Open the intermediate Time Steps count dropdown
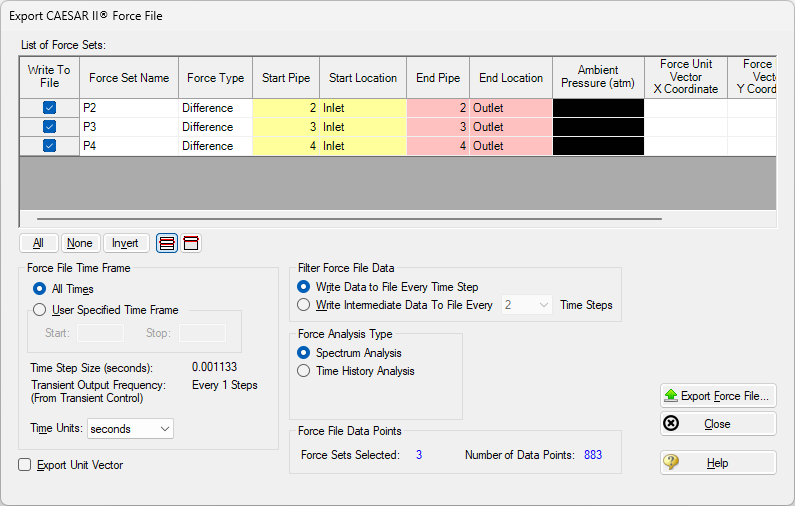Viewport: 795px width, 506px height. (x=526, y=305)
